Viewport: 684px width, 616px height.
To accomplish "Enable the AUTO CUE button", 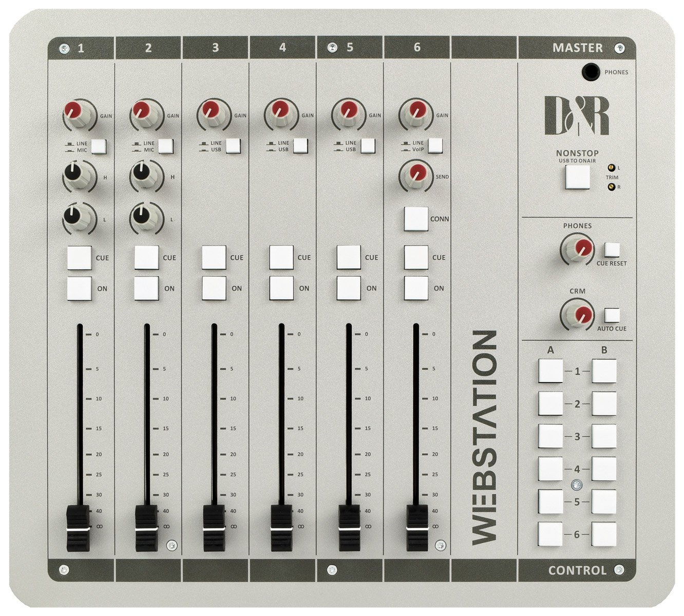I will click(x=612, y=315).
